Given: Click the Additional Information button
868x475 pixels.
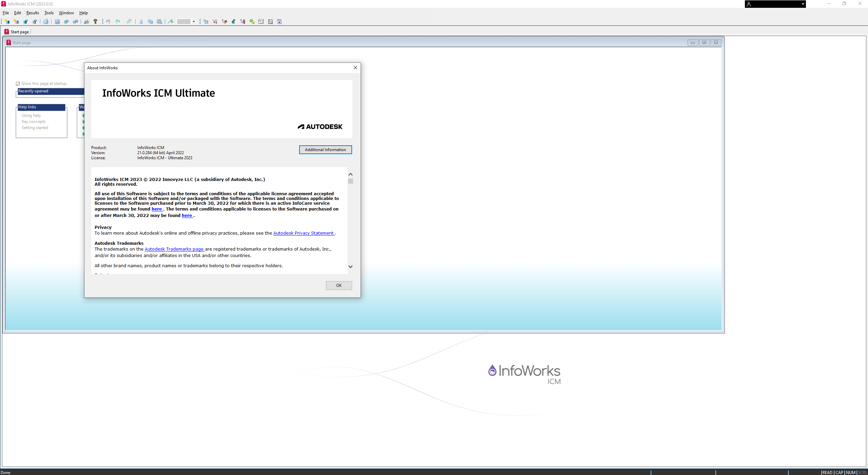Looking at the screenshot, I should pyautogui.click(x=325, y=150).
